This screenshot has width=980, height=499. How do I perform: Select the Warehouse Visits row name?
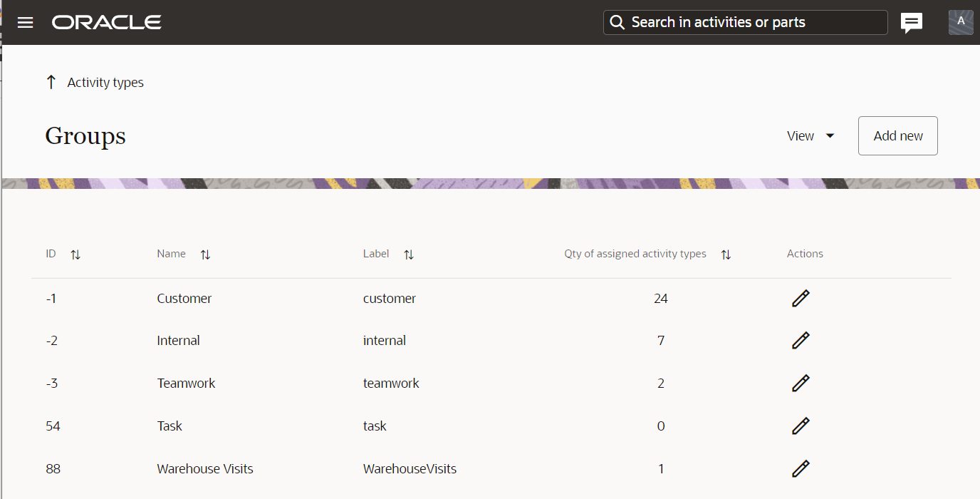205,468
